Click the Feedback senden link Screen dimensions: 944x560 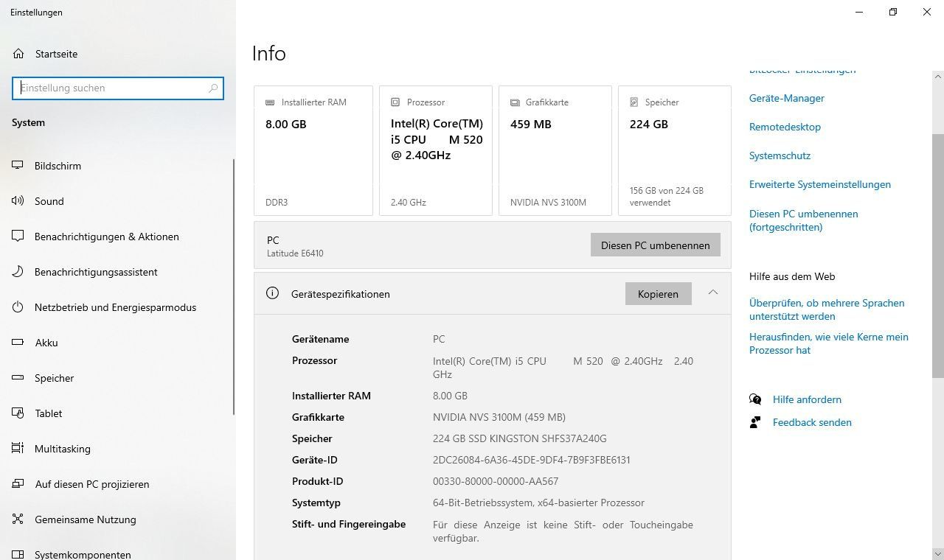[x=812, y=422]
